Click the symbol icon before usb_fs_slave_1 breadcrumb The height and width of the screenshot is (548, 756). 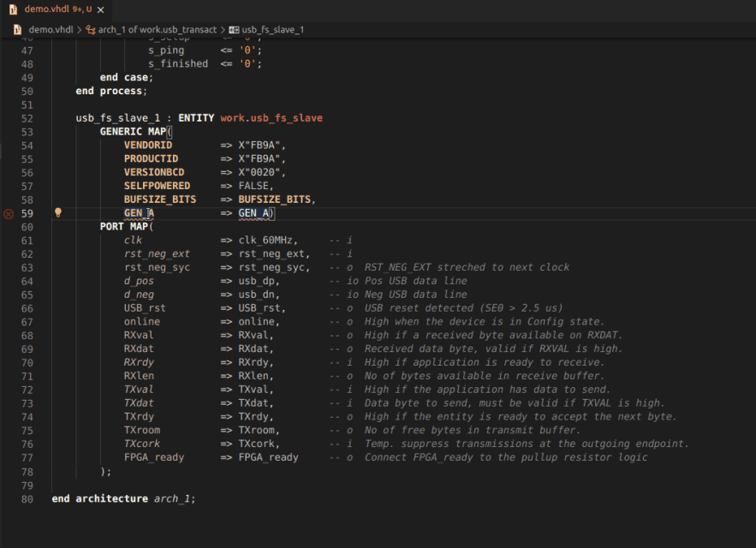click(234, 29)
